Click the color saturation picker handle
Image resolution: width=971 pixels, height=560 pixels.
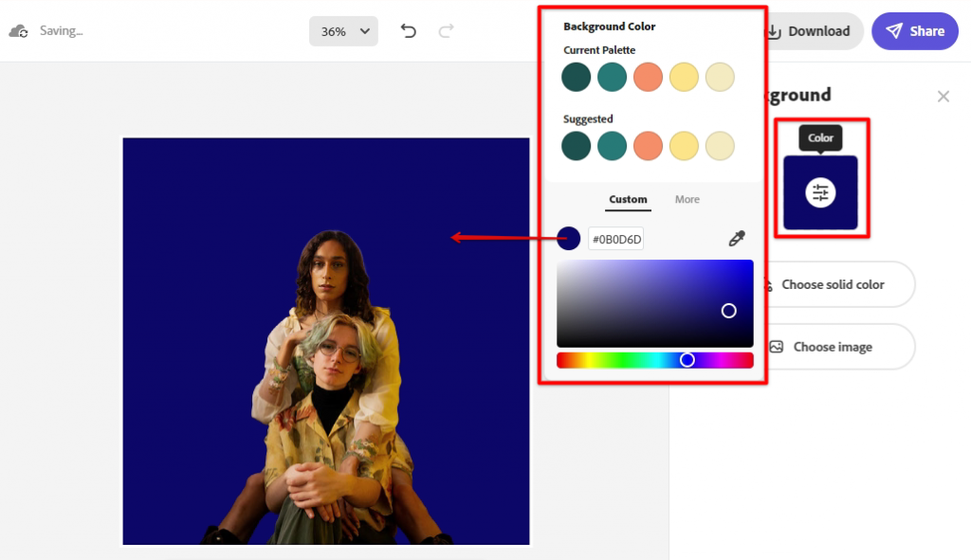pyautogui.click(x=729, y=311)
